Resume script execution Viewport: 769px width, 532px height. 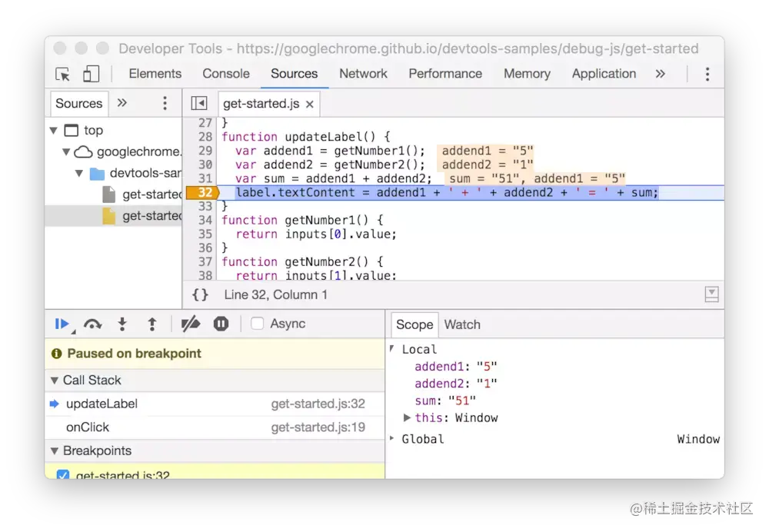point(62,324)
